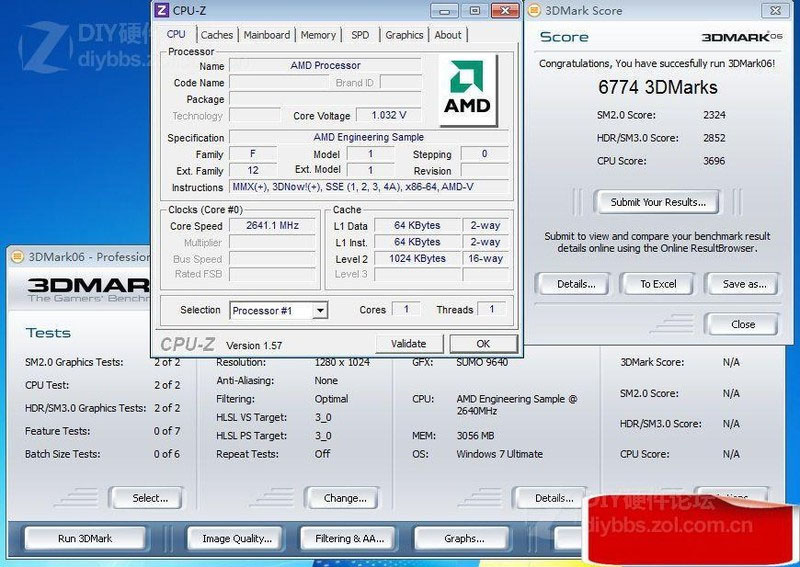Open Image Quality options
The height and width of the screenshot is (567, 800).
pos(237,538)
